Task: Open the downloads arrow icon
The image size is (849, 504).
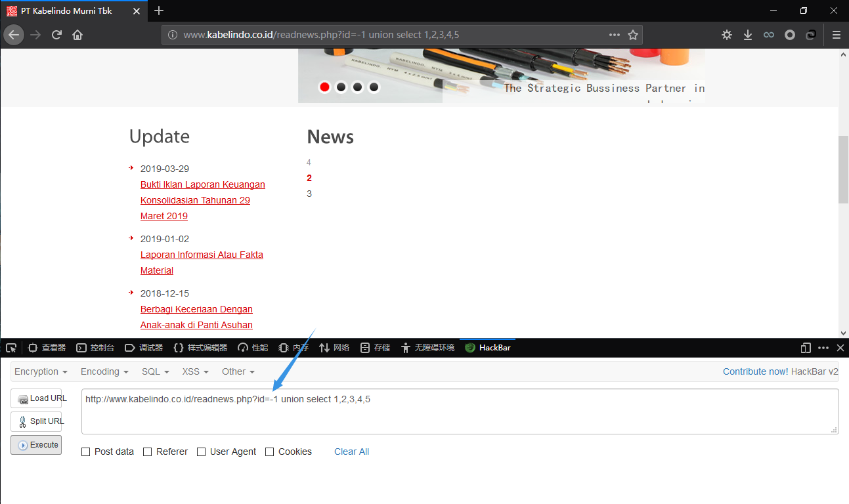Action: (748, 35)
